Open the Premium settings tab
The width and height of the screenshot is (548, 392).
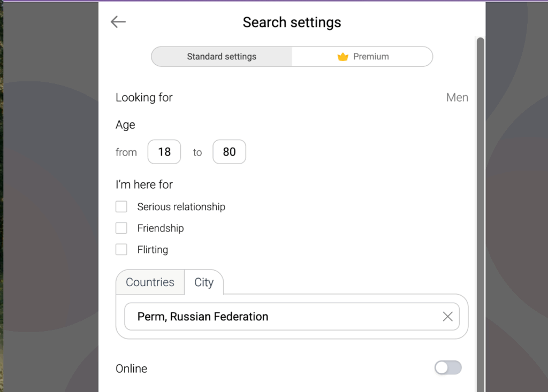click(362, 57)
